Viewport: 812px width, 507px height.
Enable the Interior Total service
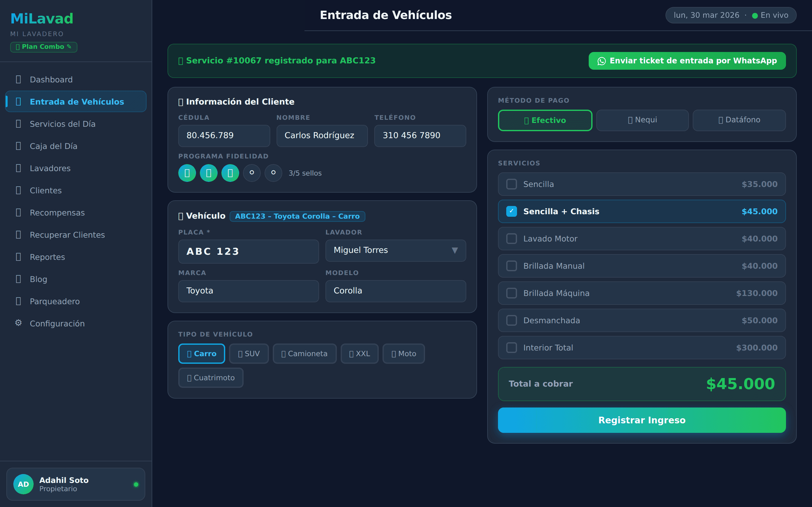click(511, 348)
